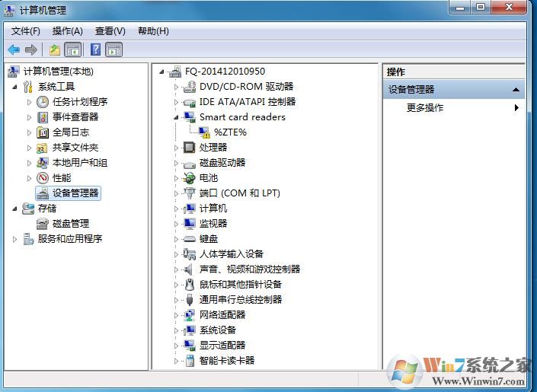Click the 磁盘管理 label
This screenshot has height=392, width=537.
tap(71, 224)
